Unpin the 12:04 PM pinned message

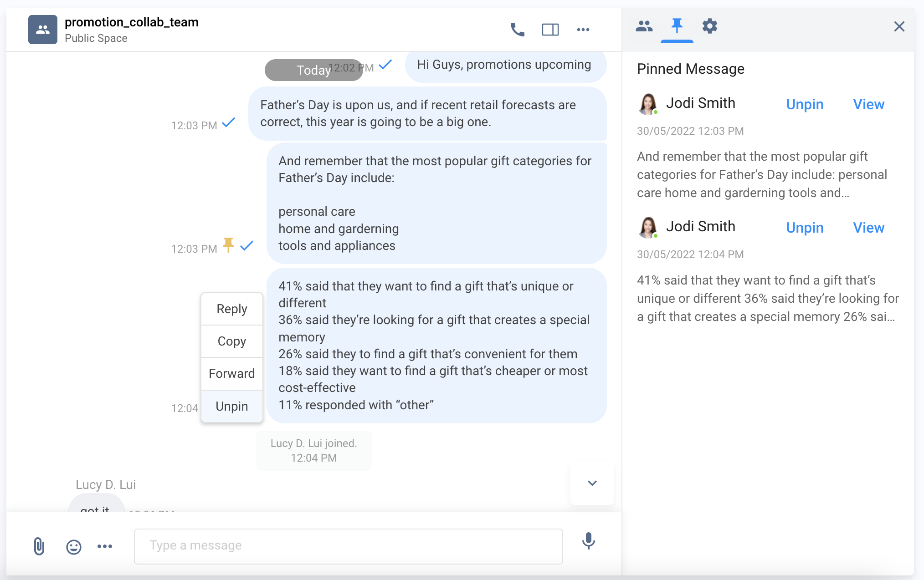(x=805, y=228)
